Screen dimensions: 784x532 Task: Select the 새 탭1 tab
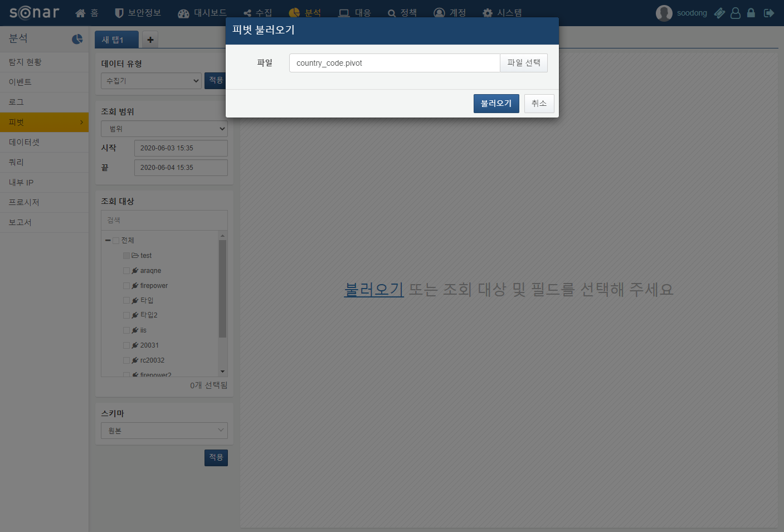tap(116, 40)
